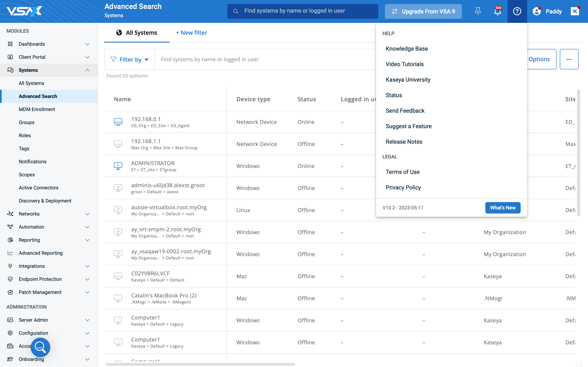Expand the Networks chevron
The image size is (588, 367).
(87, 214)
